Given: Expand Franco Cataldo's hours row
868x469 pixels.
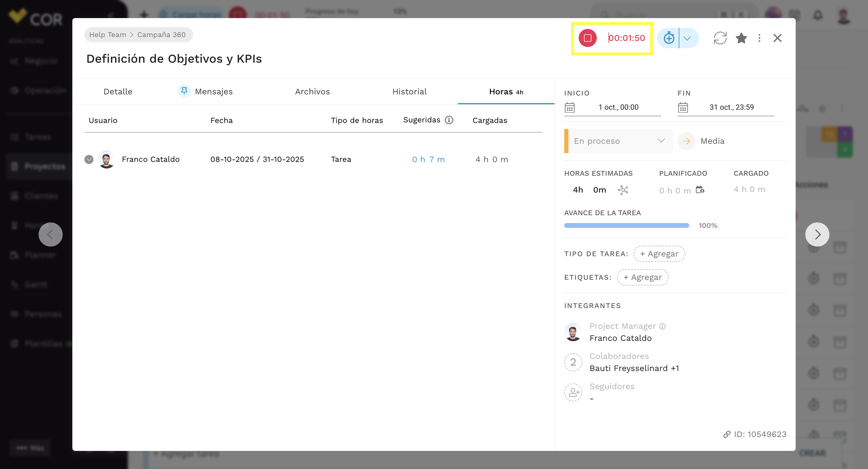Looking at the screenshot, I should [89, 159].
